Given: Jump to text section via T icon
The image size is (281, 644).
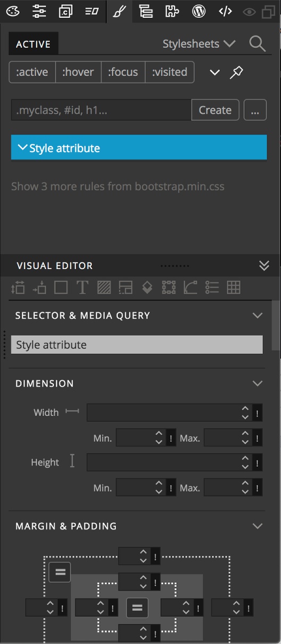Looking at the screenshot, I should (x=82, y=288).
